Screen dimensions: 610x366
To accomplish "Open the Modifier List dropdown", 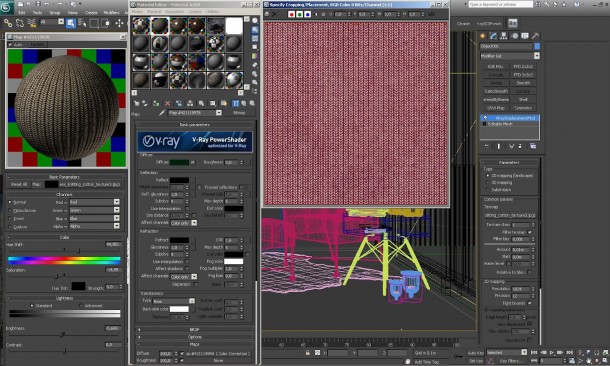I will pos(510,56).
